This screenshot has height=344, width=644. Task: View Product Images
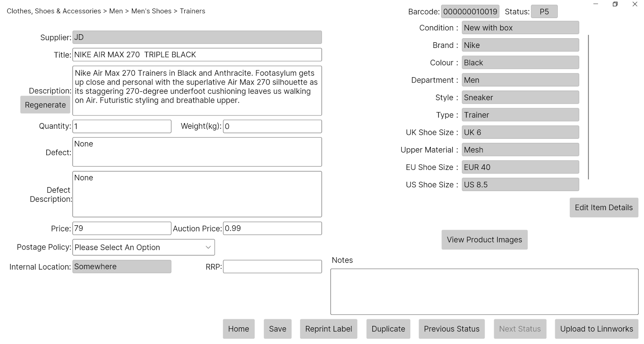click(x=484, y=240)
